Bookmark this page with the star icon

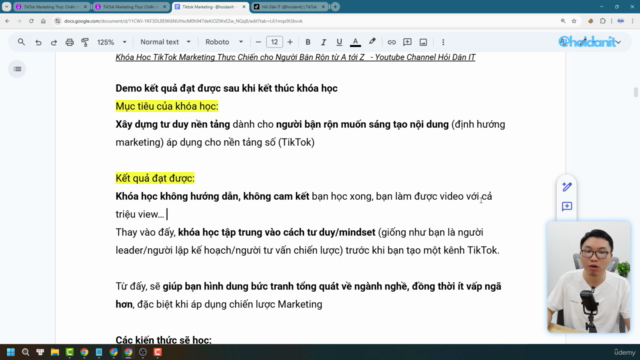[574, 21]
